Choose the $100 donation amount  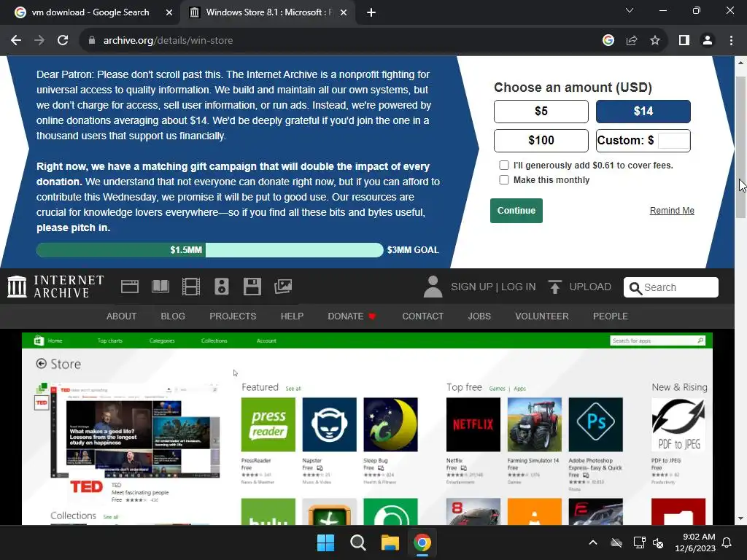tap(541, 141)
